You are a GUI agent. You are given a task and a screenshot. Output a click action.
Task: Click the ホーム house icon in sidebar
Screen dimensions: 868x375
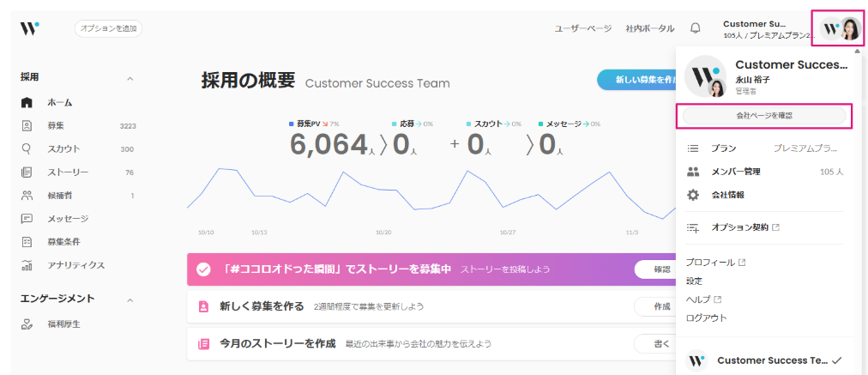[27, 102]
